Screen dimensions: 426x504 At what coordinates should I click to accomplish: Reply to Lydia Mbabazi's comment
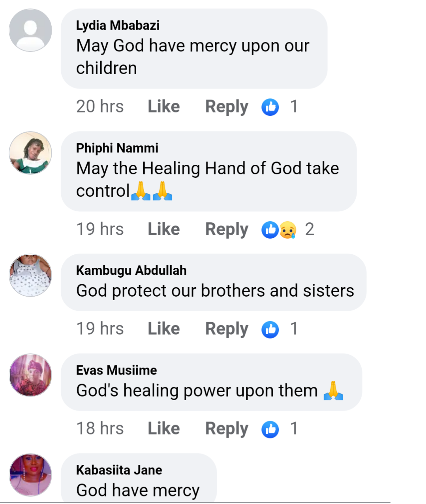click(227, 107)
